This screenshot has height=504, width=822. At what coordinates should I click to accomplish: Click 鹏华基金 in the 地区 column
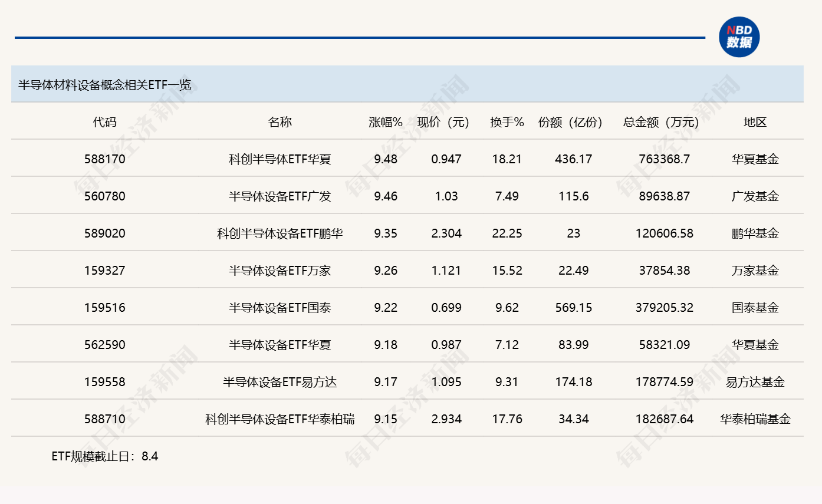pos(755,233)
